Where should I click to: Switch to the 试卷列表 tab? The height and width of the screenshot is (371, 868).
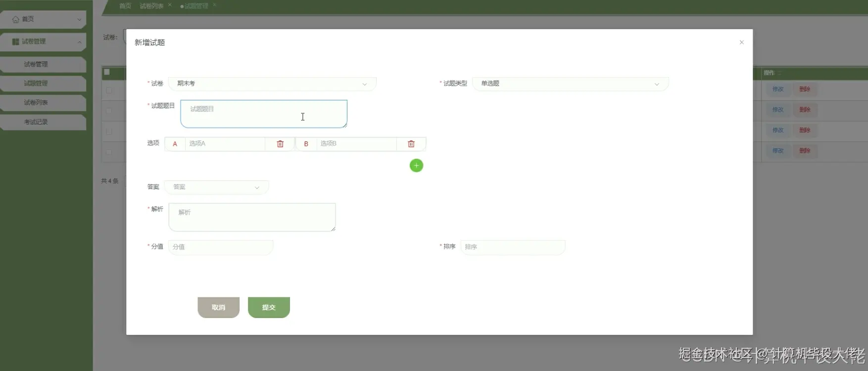pos(151,6)
